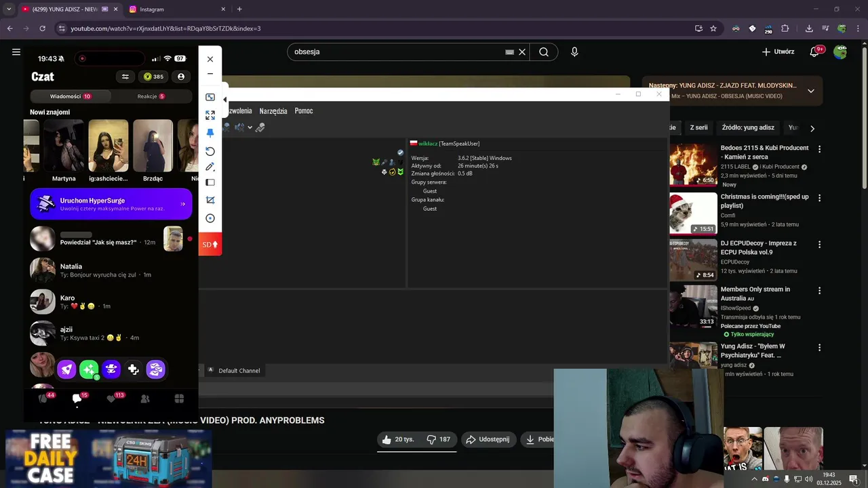Toggle speaker mute icon in TeamSpeak toolbar

pos(239,127)
